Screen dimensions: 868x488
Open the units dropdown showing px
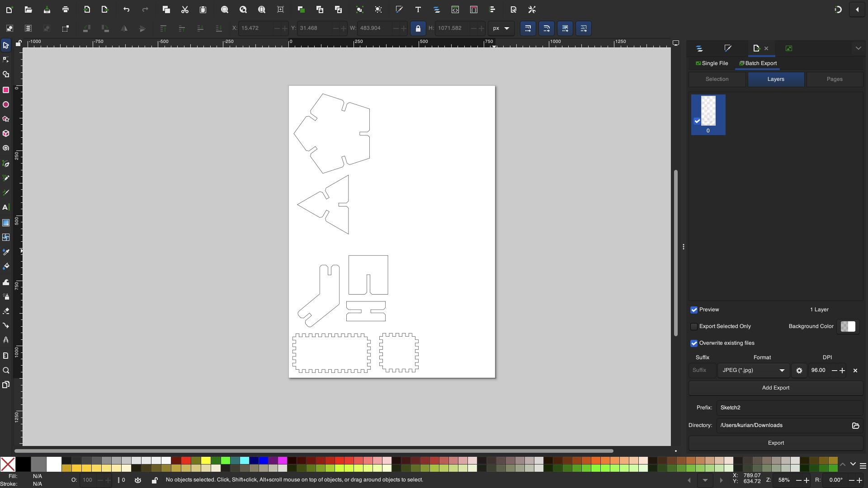[x=501, y=28]
